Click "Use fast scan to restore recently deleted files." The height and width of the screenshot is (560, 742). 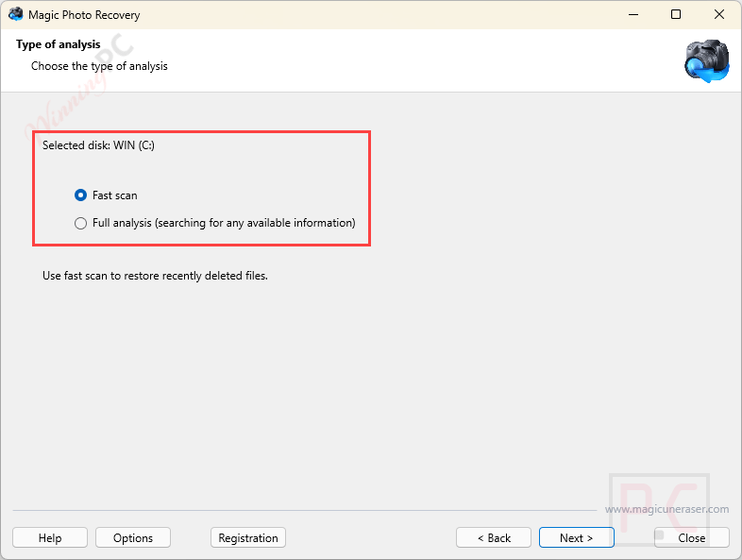[155, 276]
